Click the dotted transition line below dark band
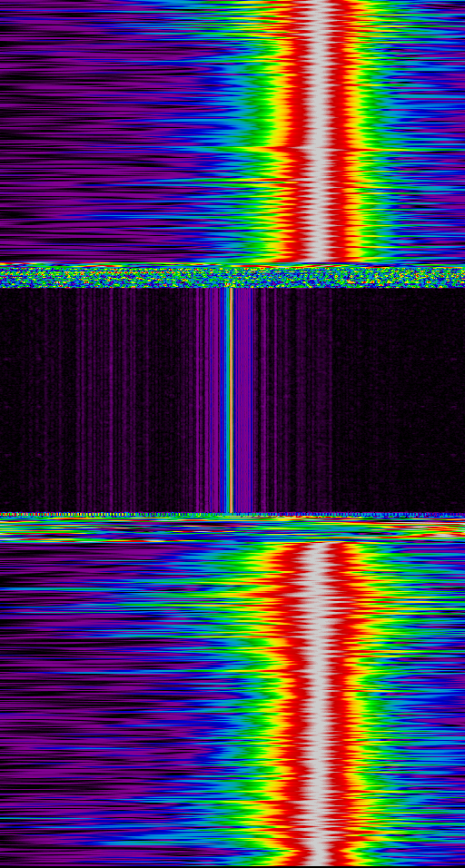This screenshot has width=465, height=868. pyautogui.click(x=232, y=515)
